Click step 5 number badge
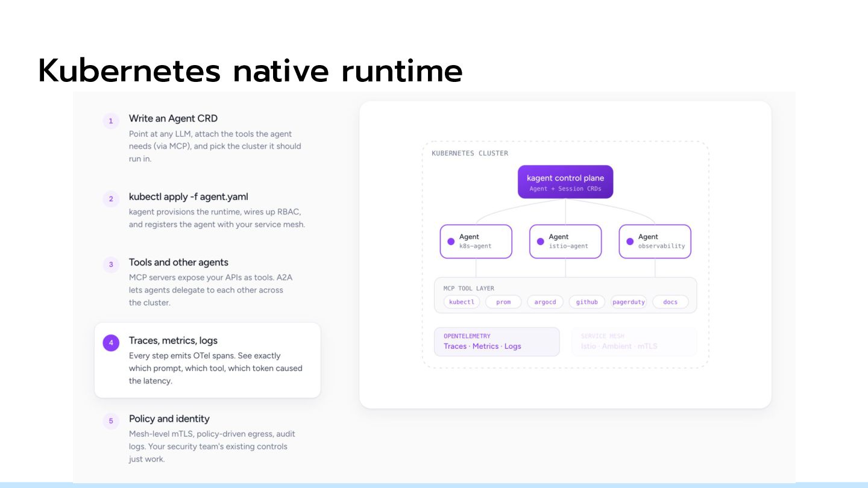 click(x=111, y=421)
